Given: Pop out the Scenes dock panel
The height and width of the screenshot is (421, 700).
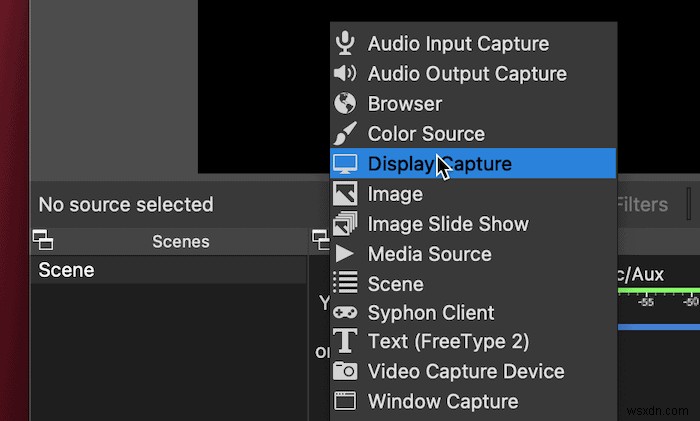Looking at the screenshot, I should pos(42,240).
